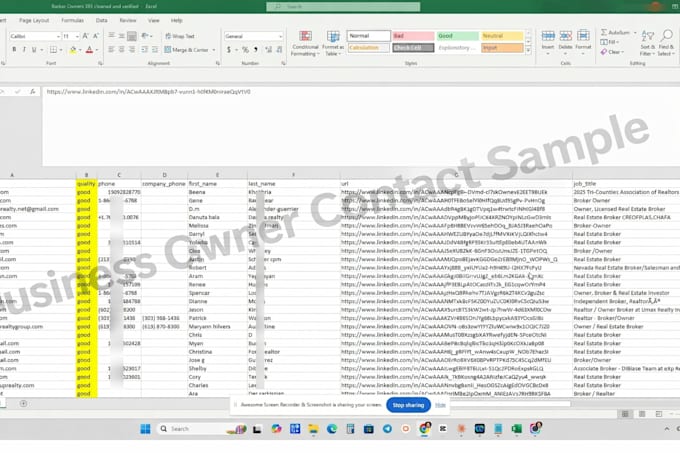This screenshot has width=680, height=453.
Task: Select column B header
Action: (x=86, y=175)
